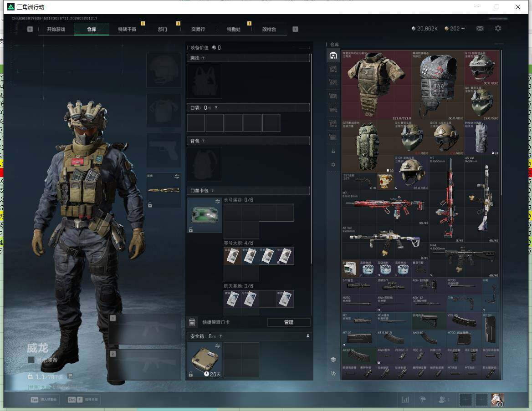Click the help icon beside 口袋

[x=216, y=108]
